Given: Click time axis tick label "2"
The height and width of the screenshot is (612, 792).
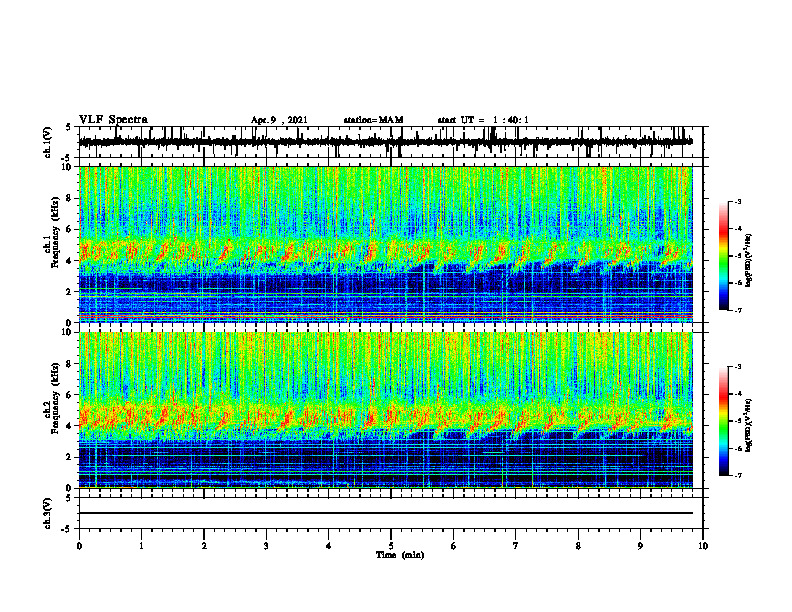Looking at the screenshot, I should (204, 546).
